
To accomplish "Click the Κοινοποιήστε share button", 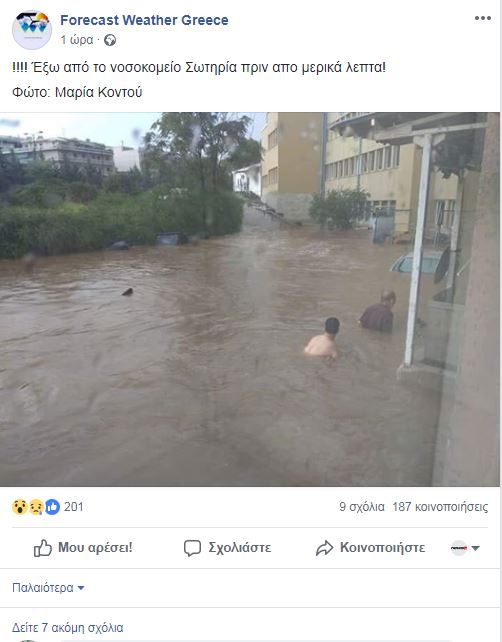I will click(370, 548).
